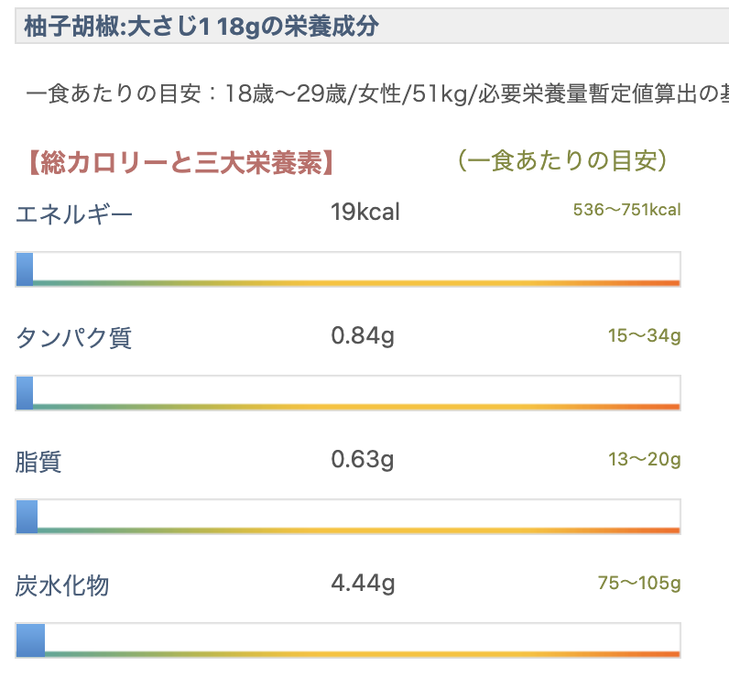Click the 75〜105g carbohydrate target range
The height and width of the screenshot is (700, 729).
point(639,583)
